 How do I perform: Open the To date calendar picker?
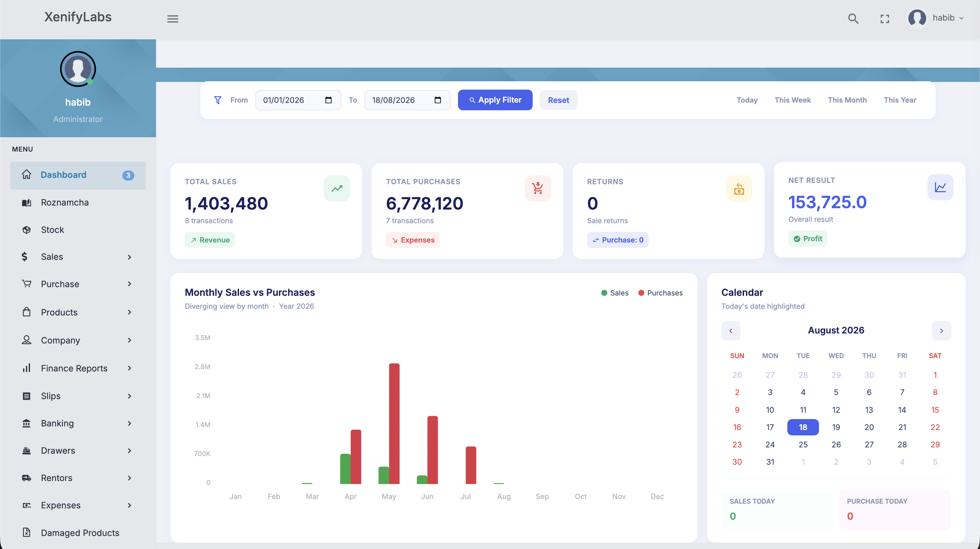coord(437,100)
